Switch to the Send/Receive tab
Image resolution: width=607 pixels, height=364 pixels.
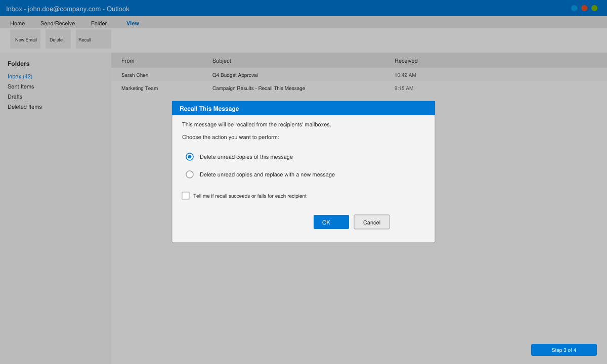58,23
